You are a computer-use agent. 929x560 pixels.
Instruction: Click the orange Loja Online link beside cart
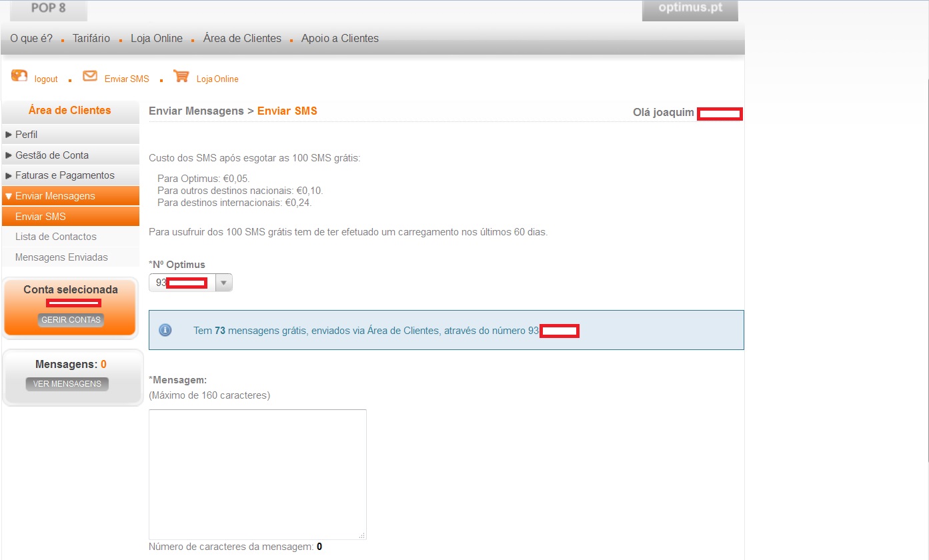[217, 79]
